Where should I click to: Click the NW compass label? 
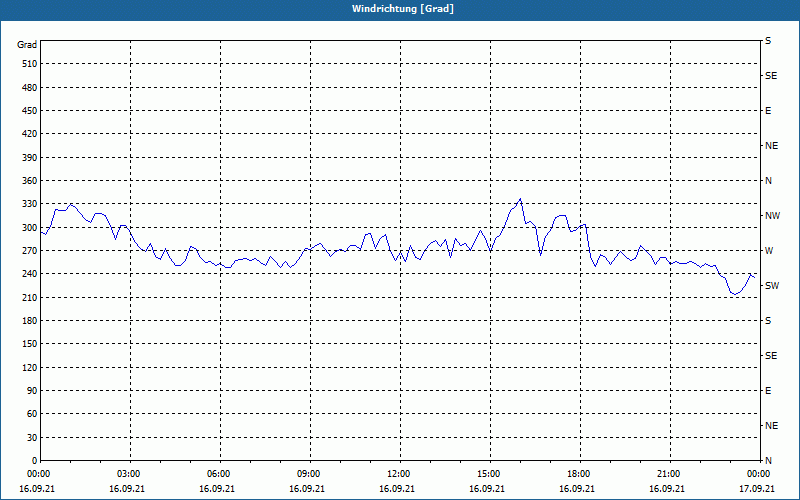pyautogui.click(x=772, y=216)
